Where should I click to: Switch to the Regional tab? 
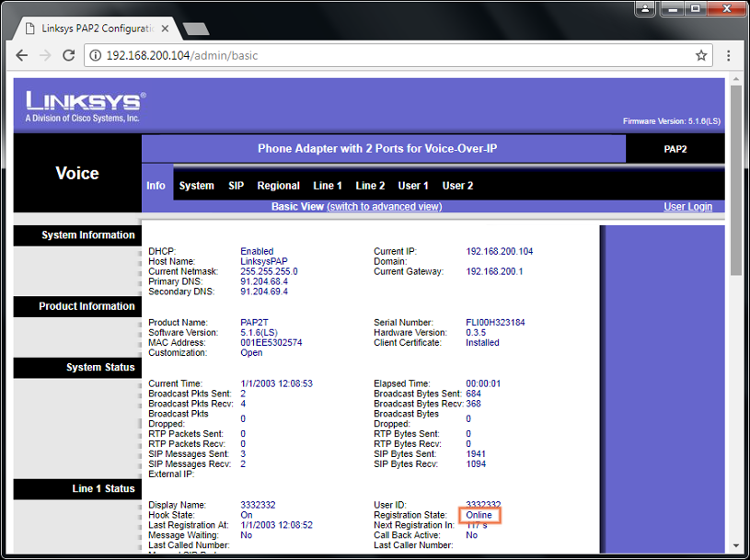point(279,186)
